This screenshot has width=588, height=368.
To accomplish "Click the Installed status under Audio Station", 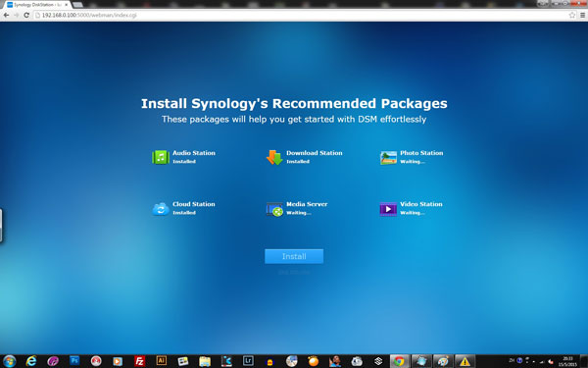I will (x=184, y=162).
